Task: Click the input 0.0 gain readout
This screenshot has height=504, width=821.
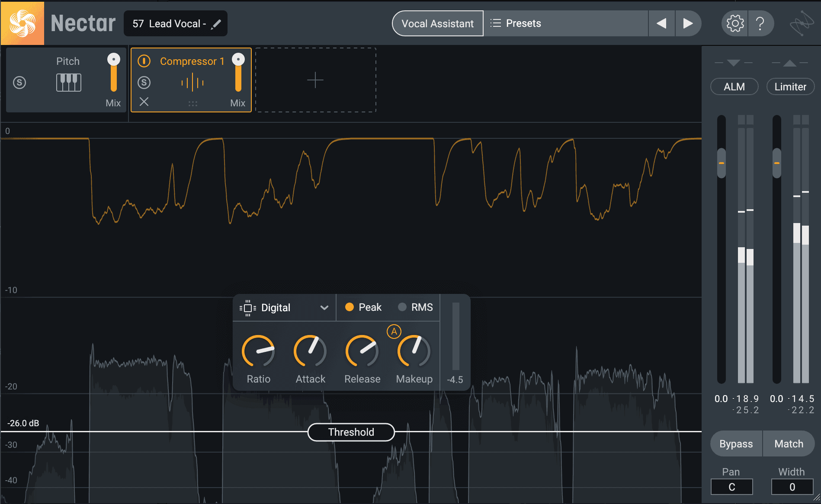Action: pyautogui.click(x=721, y=399)
